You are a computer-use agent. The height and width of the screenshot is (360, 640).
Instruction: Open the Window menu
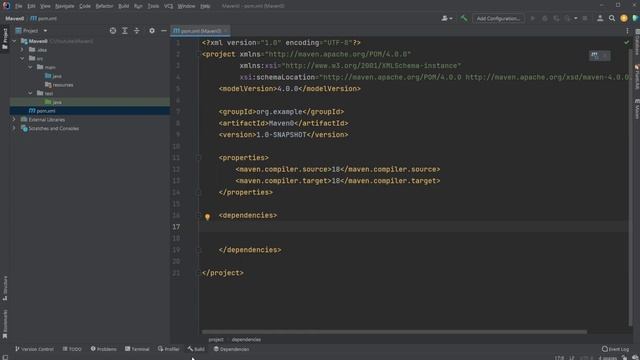(186, 6)
